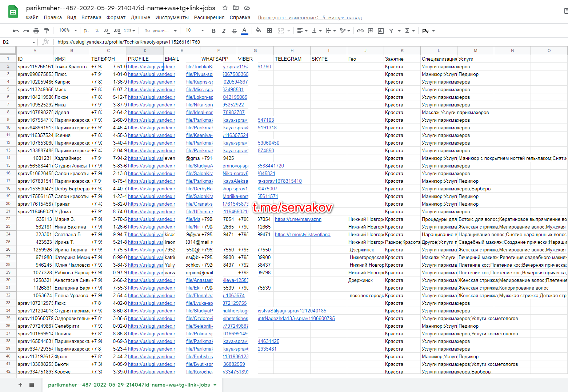Open the Справка menu
The width and height of the screenshot is (568, 392).
240,17
